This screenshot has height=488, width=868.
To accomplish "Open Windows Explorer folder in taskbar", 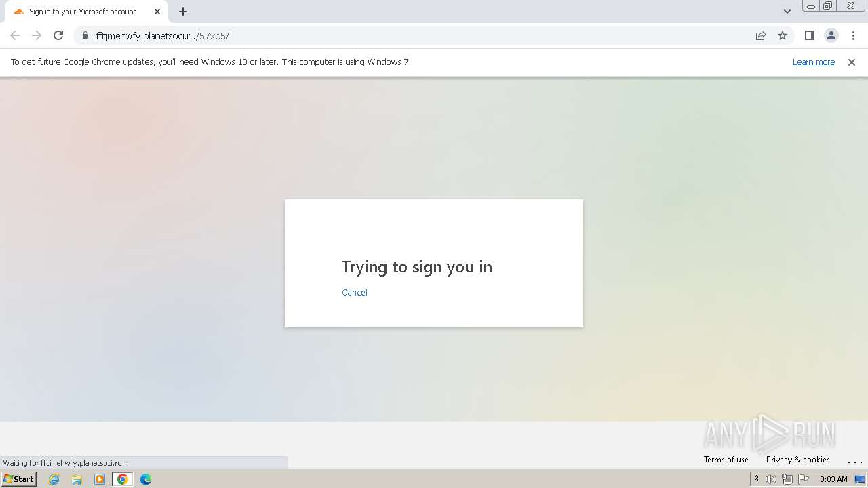I will (77, 479).
